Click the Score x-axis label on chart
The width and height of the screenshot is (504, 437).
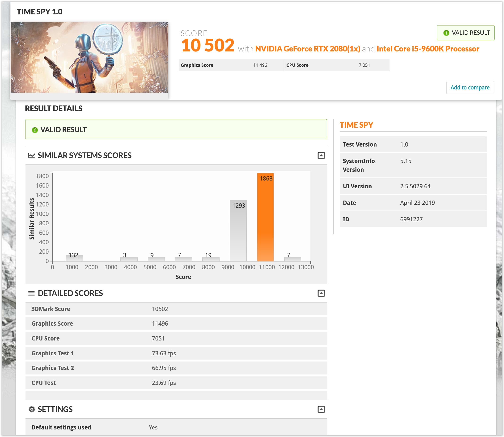coord(183,277)
